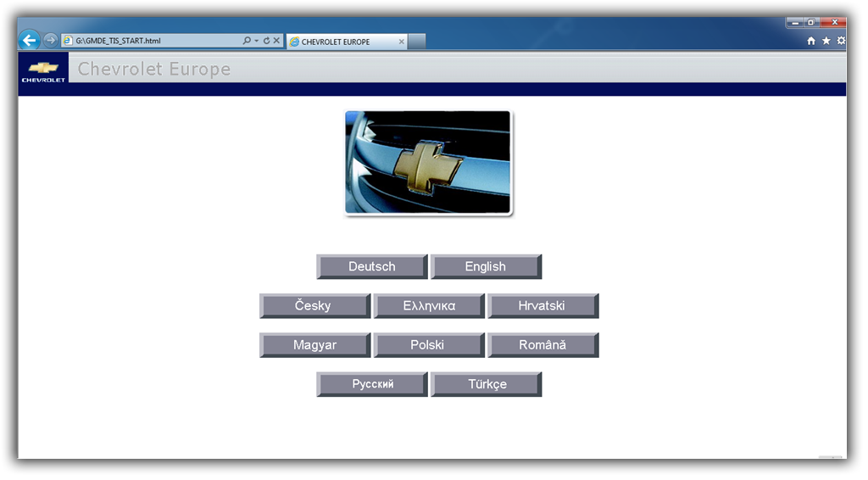The image size is (868, 480).
Task: Stop loading with the address bar X
Action: 276,41
